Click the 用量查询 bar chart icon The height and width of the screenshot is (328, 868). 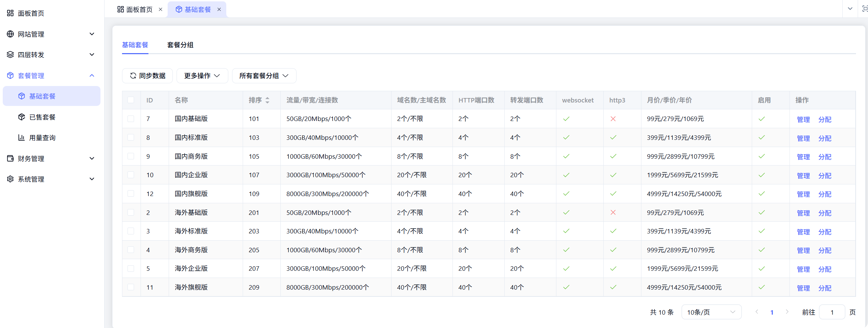[x=22, y=137]
